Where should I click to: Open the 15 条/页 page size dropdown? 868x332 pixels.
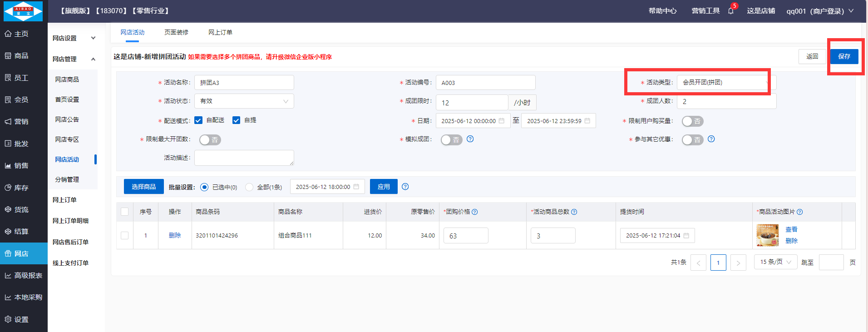coord(775,262)
